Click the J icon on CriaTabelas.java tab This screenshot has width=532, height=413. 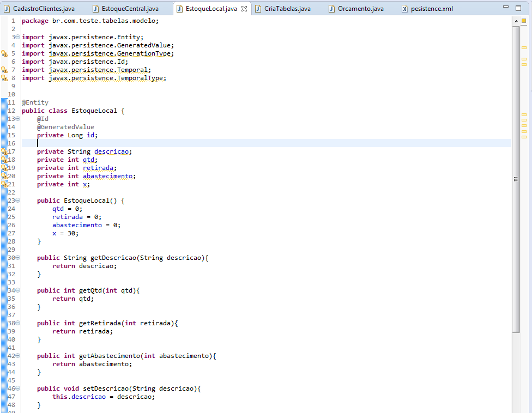(x=258, y=9)
